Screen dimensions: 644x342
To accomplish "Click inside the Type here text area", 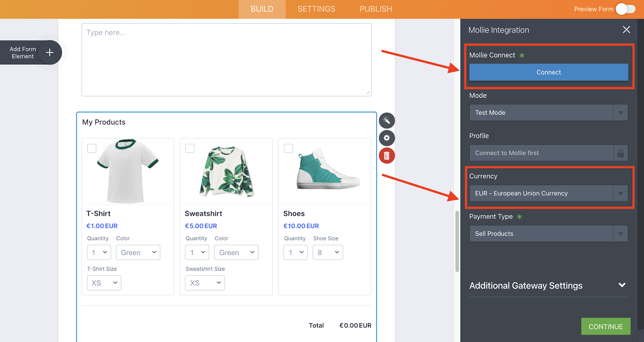I will [x=227, y=60].
